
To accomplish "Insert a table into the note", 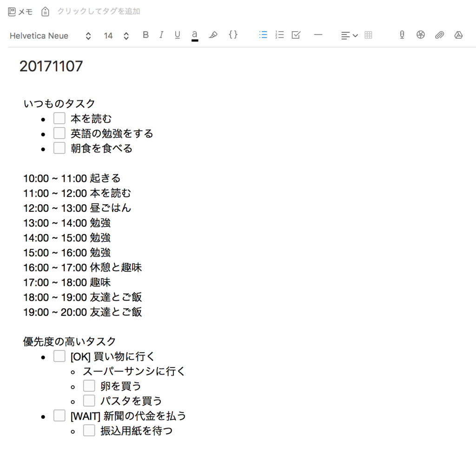I will point(368,35).
